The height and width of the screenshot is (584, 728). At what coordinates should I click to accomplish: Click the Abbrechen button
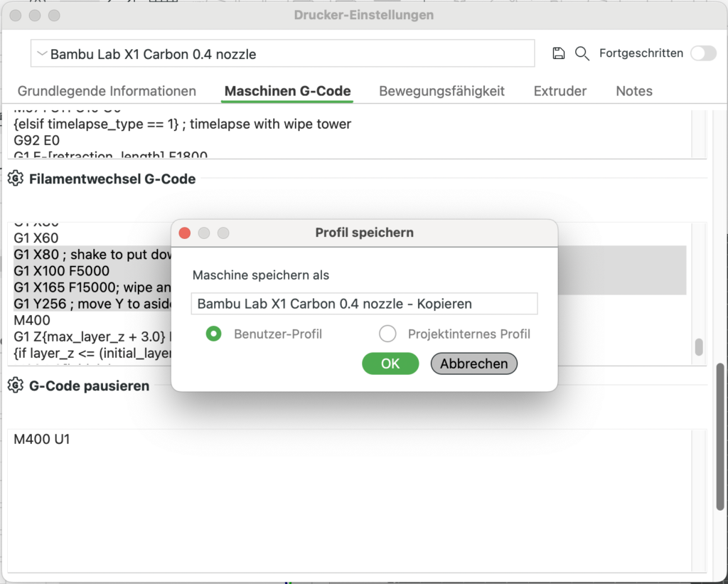[474, 363]
